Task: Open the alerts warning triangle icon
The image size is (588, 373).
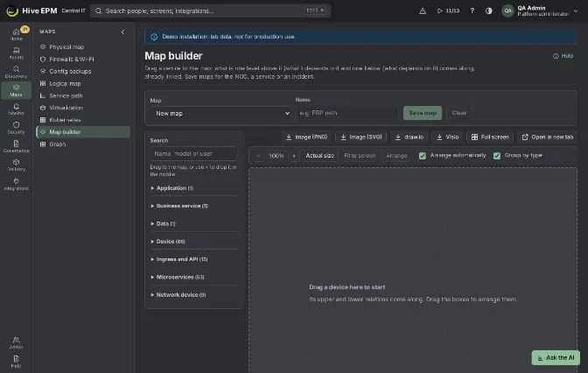Action: [x=423, y=11]
